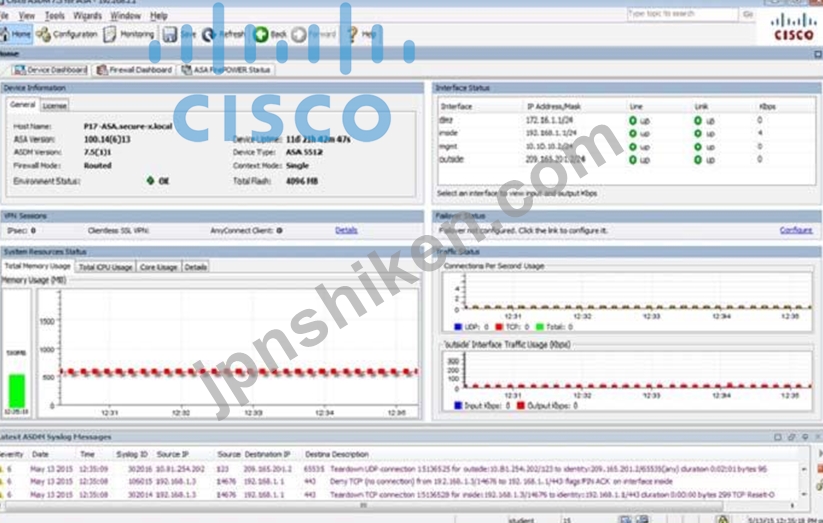This screenshot has height=523, width=823.
Task: Click the Configure failover link
Action: tap(796, 230)
